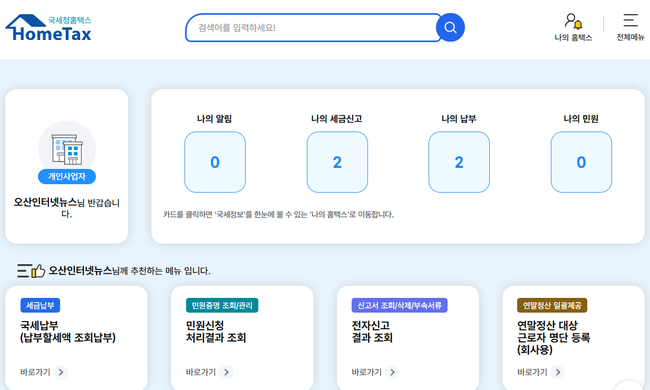
Task: Click 바로가기 arrow on 국세납부 card
Action: [x=61, y=372]
